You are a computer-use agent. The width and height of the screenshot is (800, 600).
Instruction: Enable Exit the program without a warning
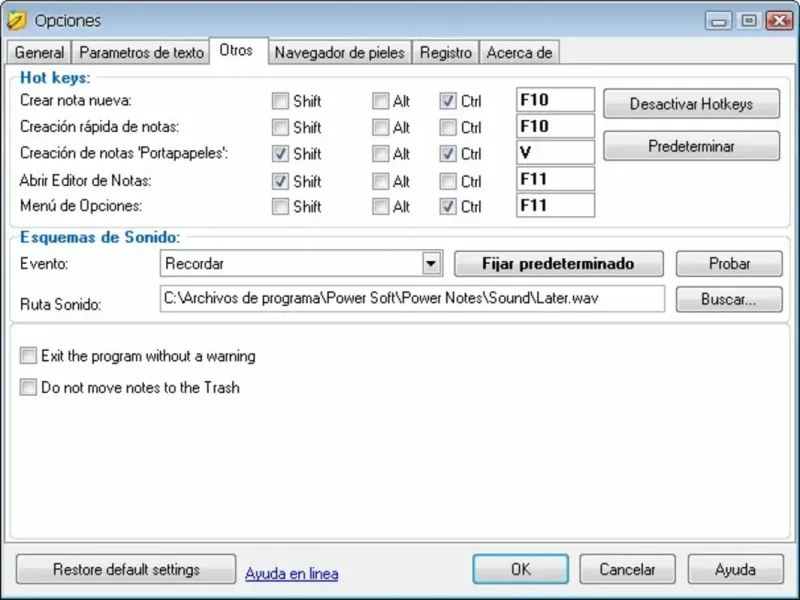pyautogui.click(x=28, y=356)
